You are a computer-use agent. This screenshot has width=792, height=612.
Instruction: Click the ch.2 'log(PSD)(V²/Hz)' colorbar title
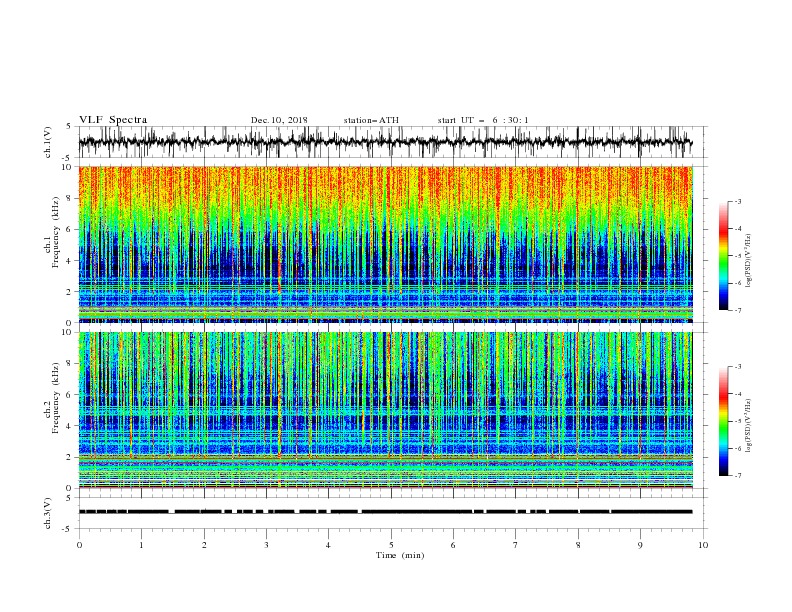point(749,425)
